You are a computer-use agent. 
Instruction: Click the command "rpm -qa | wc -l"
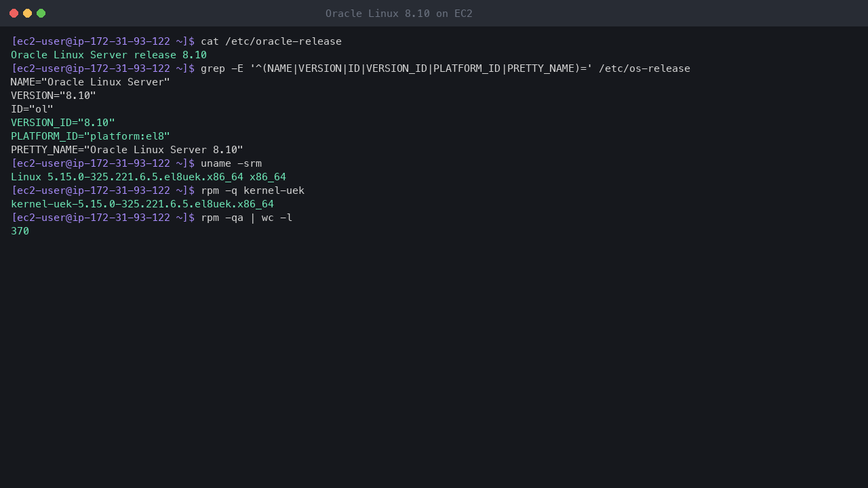[x=247, y=218]
